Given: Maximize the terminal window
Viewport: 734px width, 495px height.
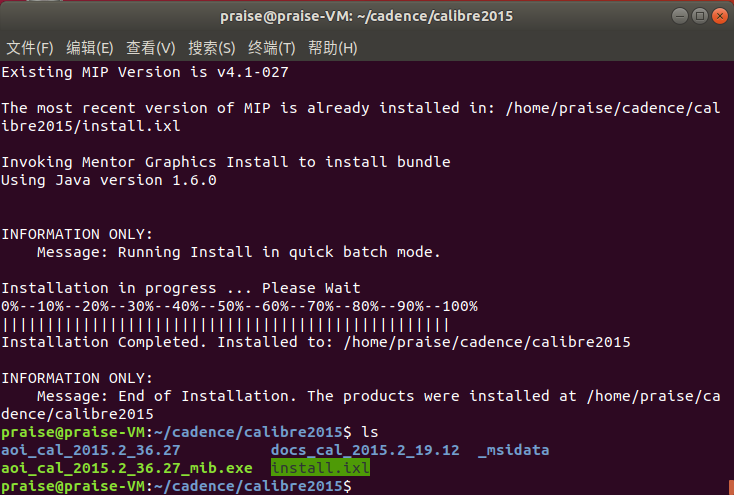Looking at the screenshot, I should [x=700, y=16].
